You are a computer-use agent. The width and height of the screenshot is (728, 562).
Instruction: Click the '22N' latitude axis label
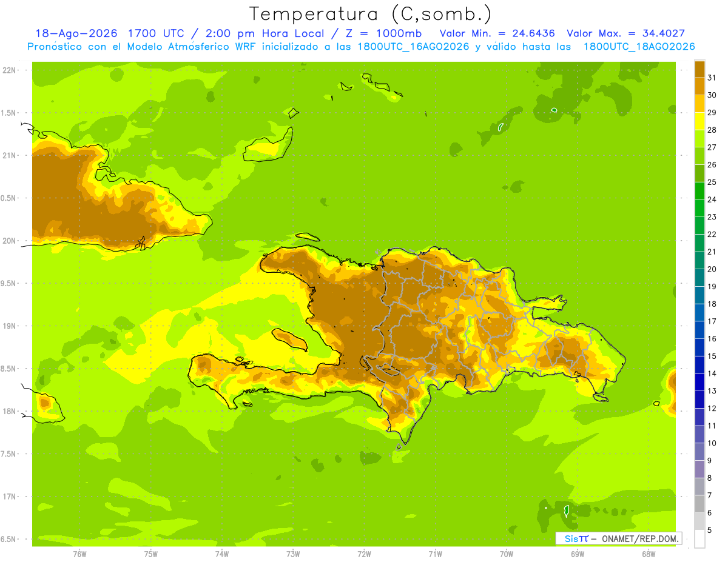coord(9,70)
